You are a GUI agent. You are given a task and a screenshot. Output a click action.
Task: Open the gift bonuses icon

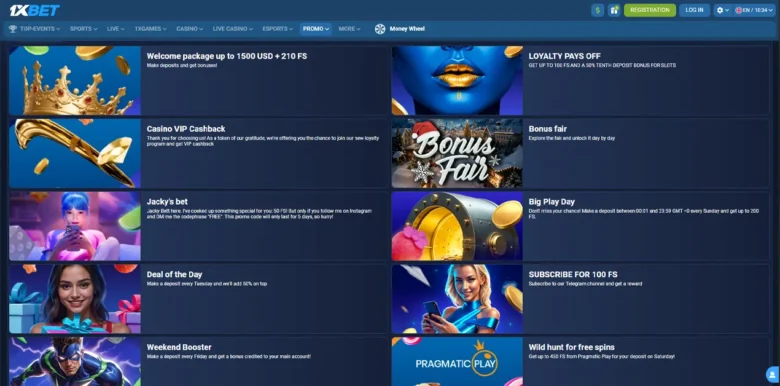(614, 10)
